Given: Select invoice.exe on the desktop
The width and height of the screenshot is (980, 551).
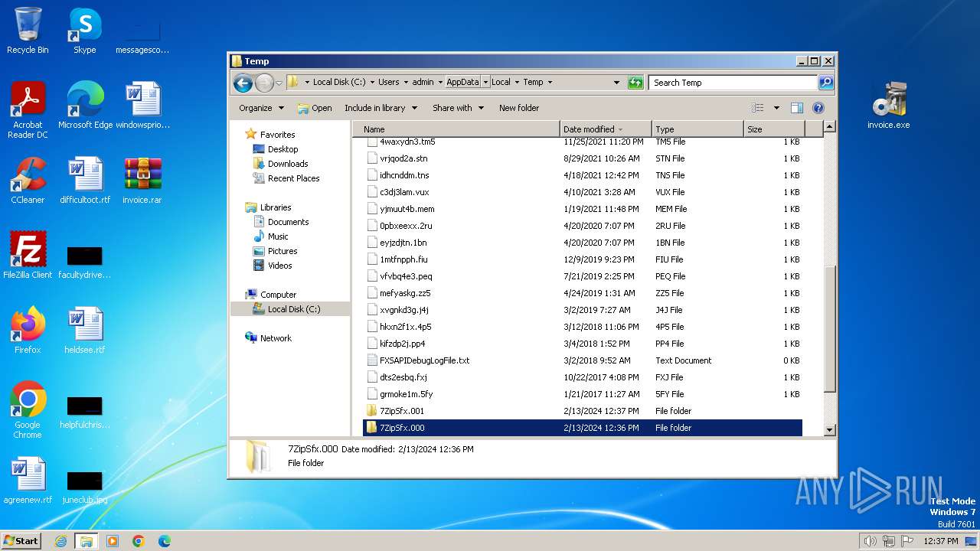Looking at the screenshot, I should coord(889,106).
